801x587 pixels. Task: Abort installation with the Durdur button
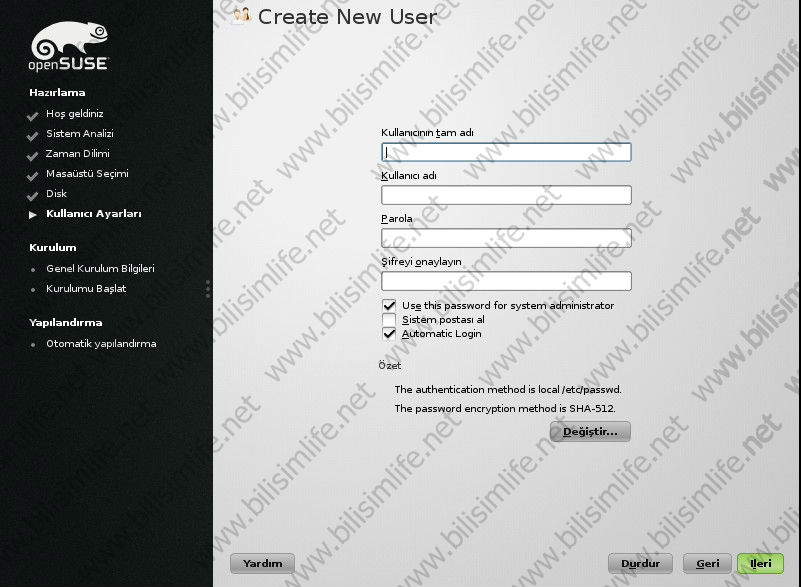coord(641,563)
